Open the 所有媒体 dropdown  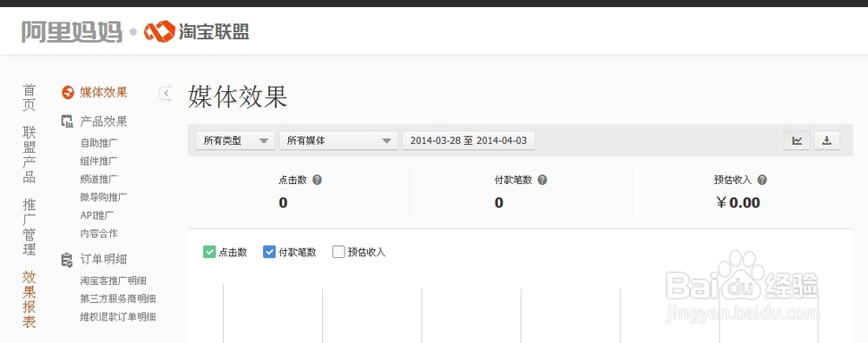pos(339,141)
